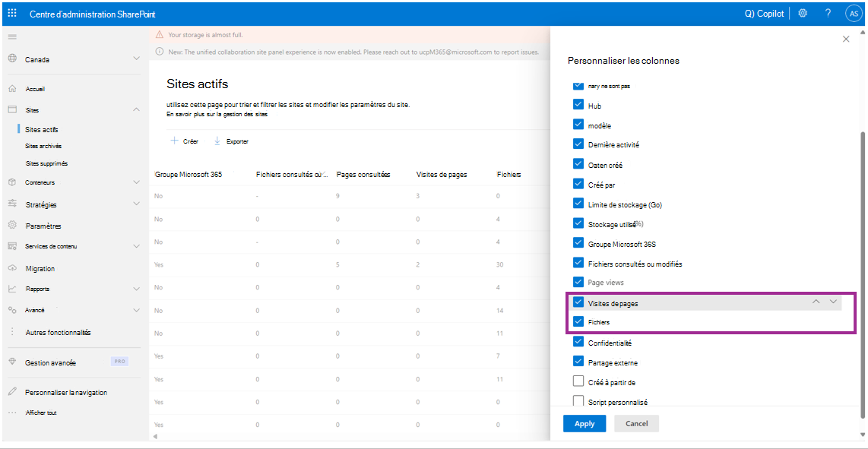Expand the Canada dropdown chevron

point(137,58)
